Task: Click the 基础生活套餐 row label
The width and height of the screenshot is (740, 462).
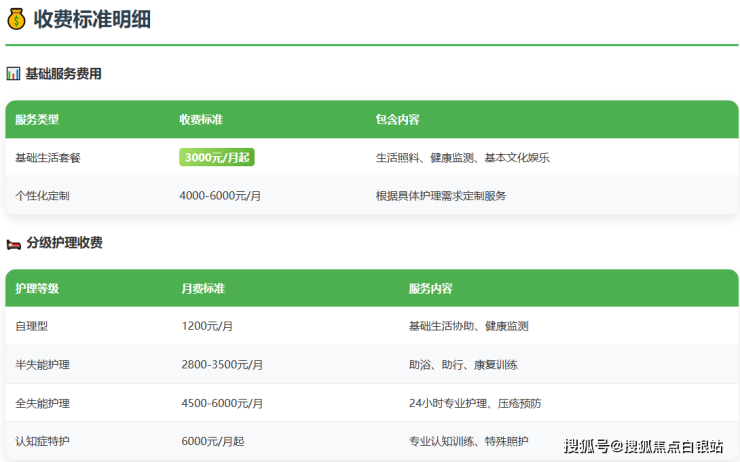Action: click(x=48, y=158)
